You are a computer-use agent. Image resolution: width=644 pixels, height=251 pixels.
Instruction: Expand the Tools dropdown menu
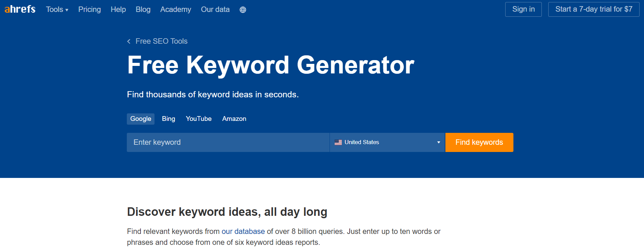tap(57, 10)
